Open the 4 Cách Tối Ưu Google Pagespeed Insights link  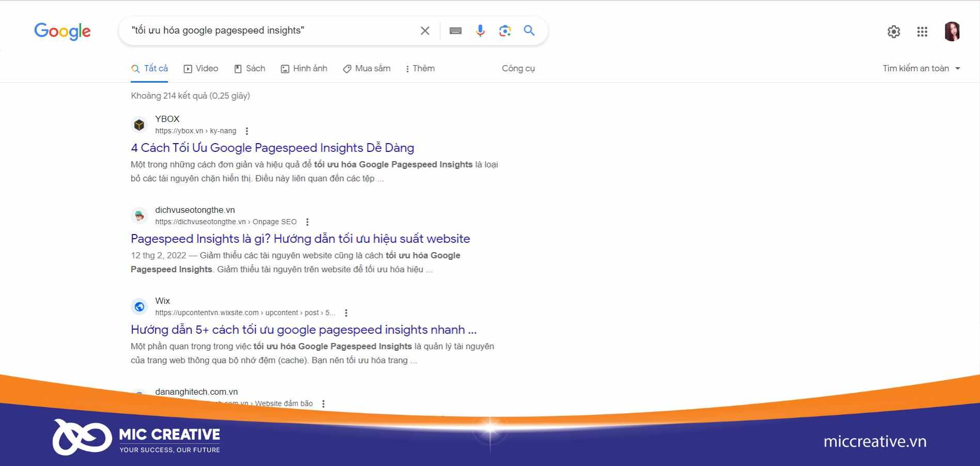tap(272, 148)
